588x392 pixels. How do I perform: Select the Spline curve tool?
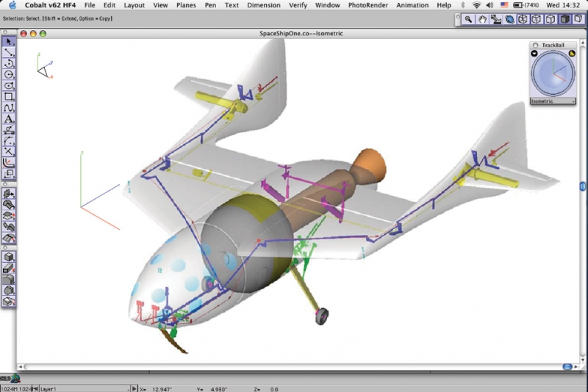click(x=10, y=108)
